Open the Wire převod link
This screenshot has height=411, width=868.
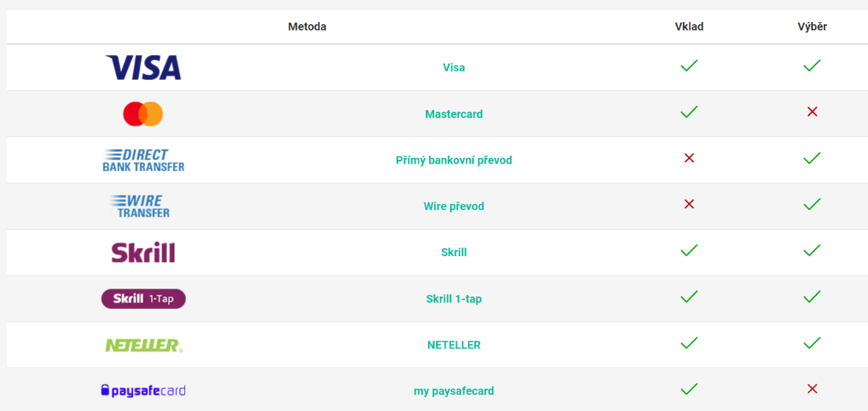coord(454,206)
